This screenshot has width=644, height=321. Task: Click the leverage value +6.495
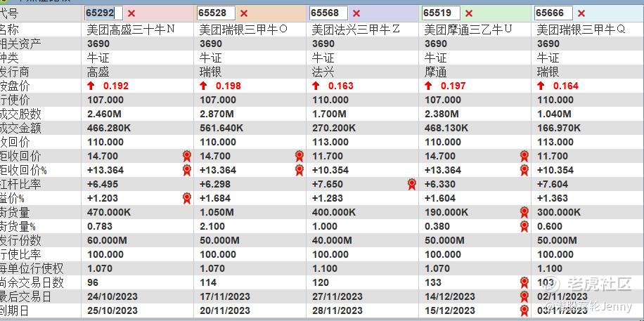click(103, 184)
